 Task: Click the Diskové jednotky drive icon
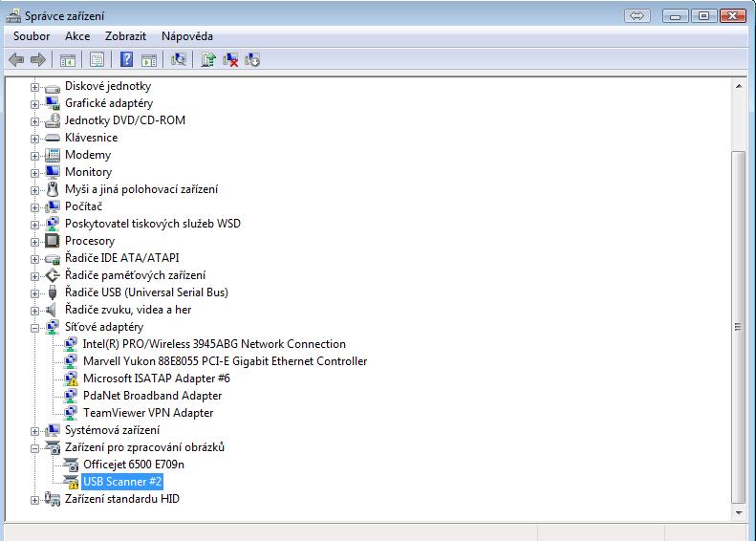(x=52, y=87)
